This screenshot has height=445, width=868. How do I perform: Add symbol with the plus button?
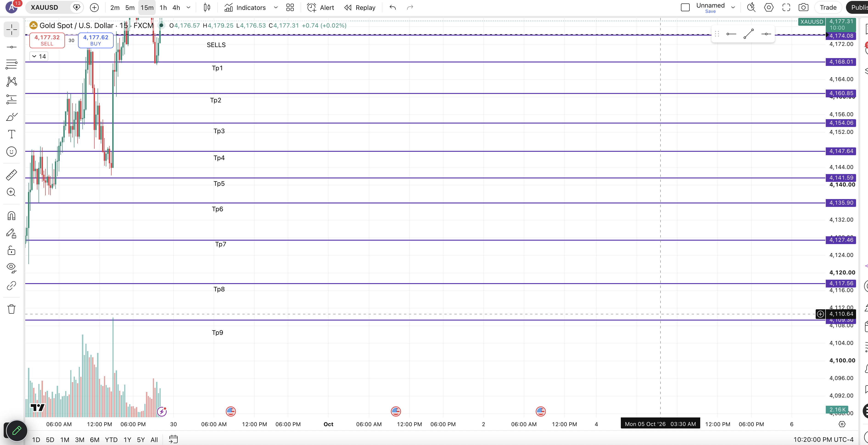[94, 7]
